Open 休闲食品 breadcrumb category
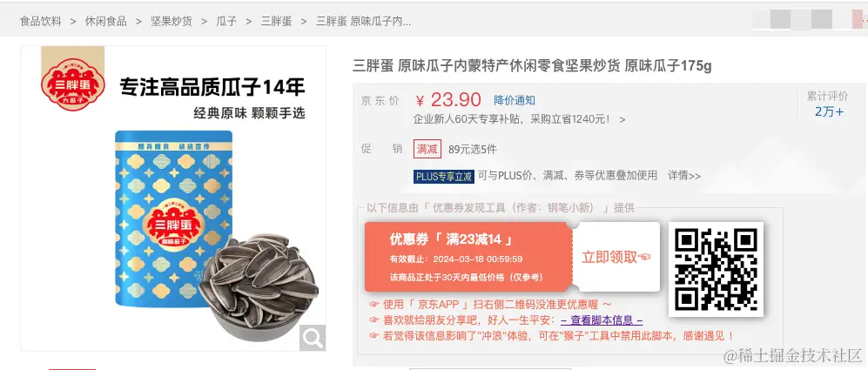Screen dimensions: 868x370 point(105,22)
